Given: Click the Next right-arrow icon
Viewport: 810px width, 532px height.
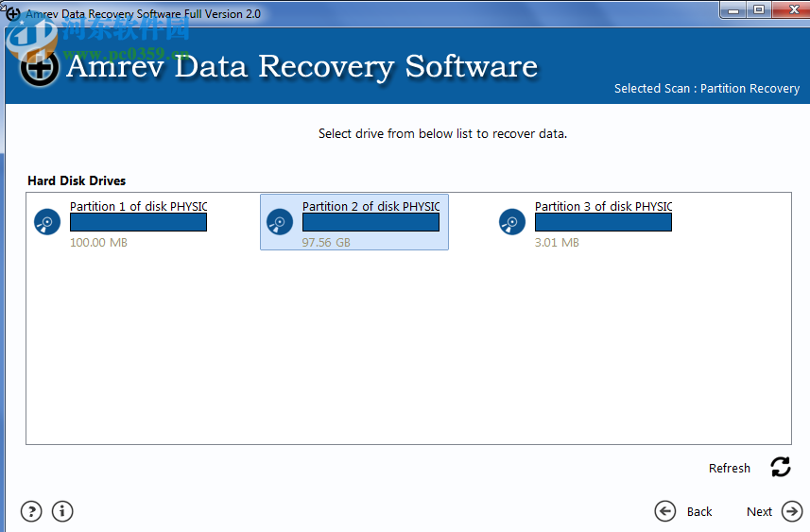Looking at the screenshot, I should [x=792, y=511].
